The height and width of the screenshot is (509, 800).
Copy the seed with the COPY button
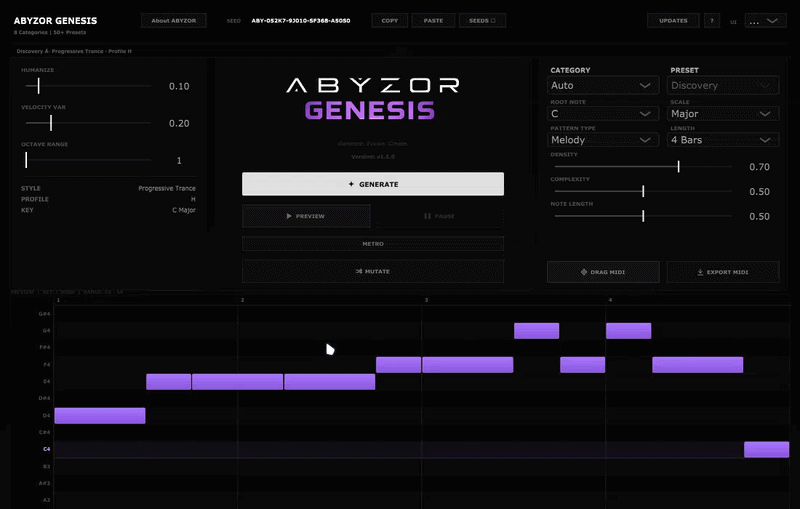[x=390, y=20]
